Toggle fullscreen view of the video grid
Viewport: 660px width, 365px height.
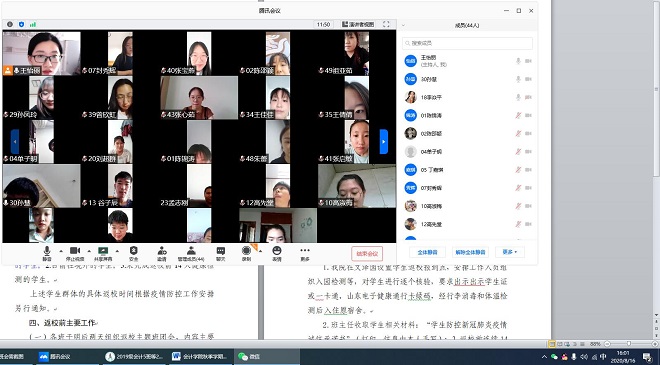pyautogui.click(x=386, y=24)
